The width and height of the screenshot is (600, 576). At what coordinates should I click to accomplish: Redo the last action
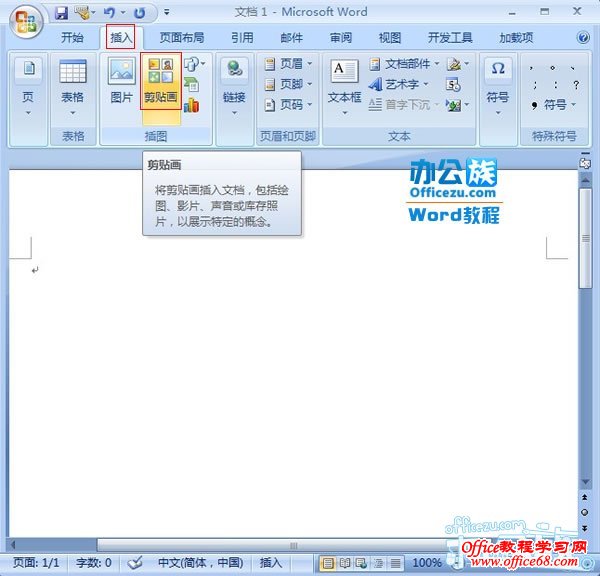[x=140, y=13]
